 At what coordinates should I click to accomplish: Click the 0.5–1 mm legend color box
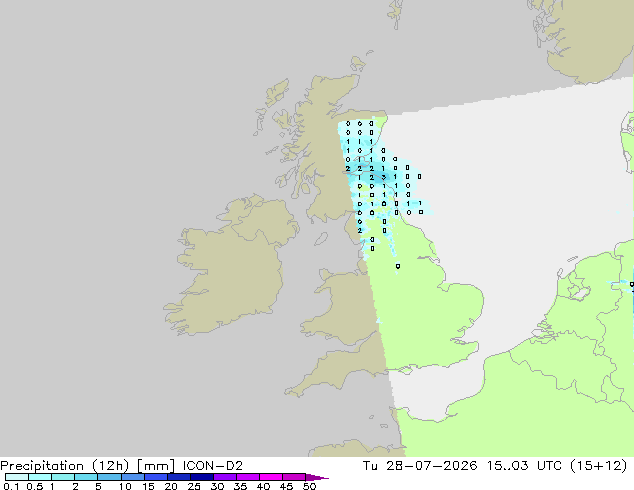(x=40, y=477)
